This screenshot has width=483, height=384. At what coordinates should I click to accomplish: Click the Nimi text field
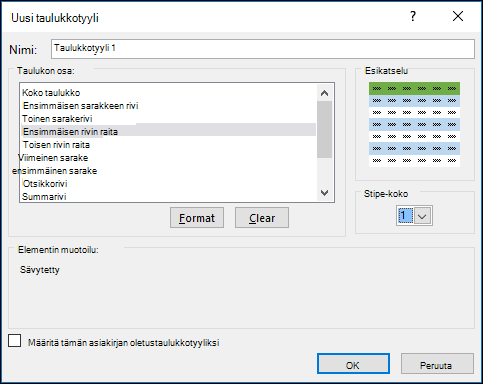pyautogui.click(x=263, y=49)
